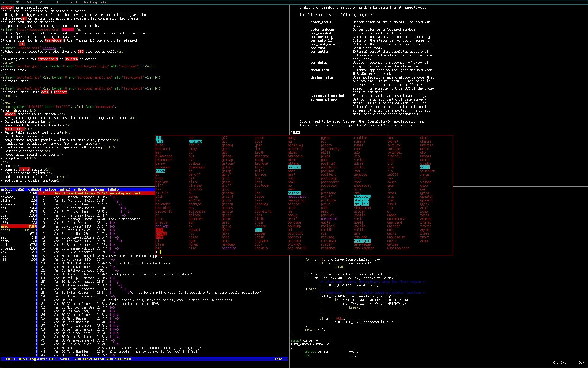Select the highlighted netstat entry
Viewport: 588px width, 368px height.
294,193
